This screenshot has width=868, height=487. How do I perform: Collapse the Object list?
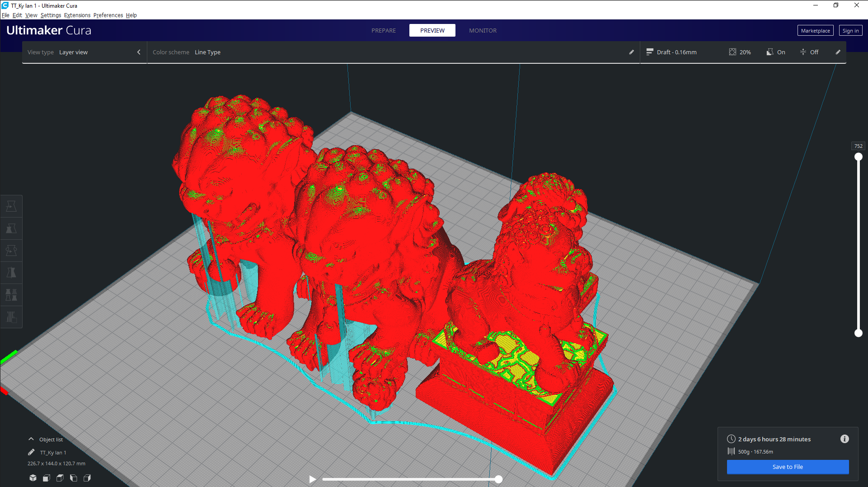pyautogui.click(x=31, y=439)
